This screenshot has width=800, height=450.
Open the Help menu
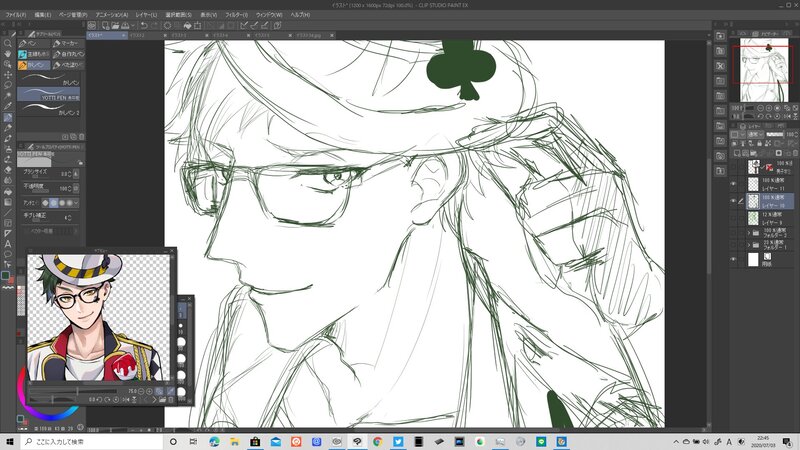300,15
